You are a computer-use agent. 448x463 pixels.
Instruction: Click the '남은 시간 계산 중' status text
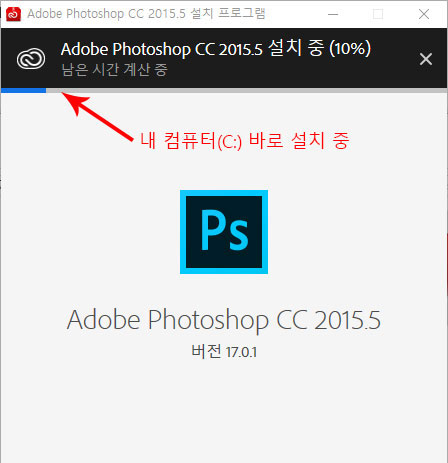tap(114, 70)
